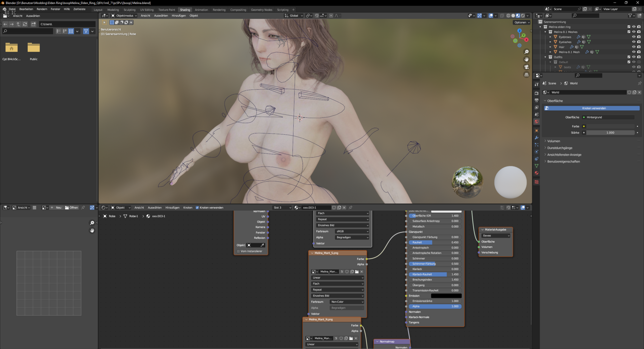
Task: Select the Public folder thumbnail
Action: point(34,48)
